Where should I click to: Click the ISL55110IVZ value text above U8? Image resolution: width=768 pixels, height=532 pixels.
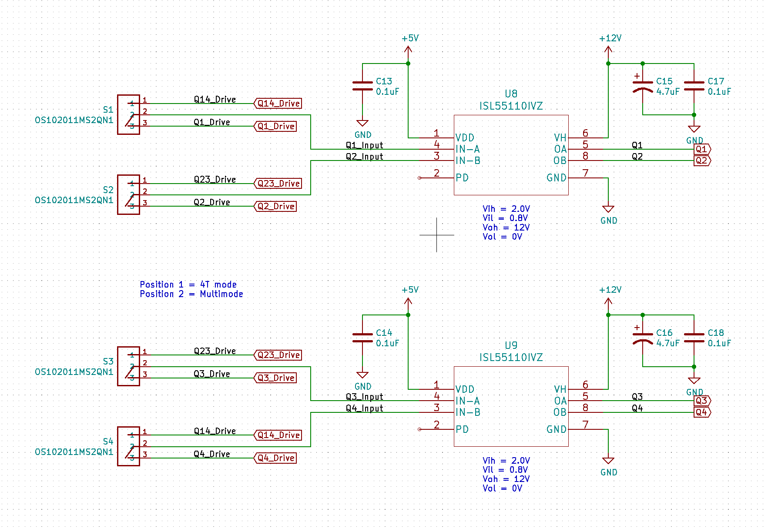[511, 106]
